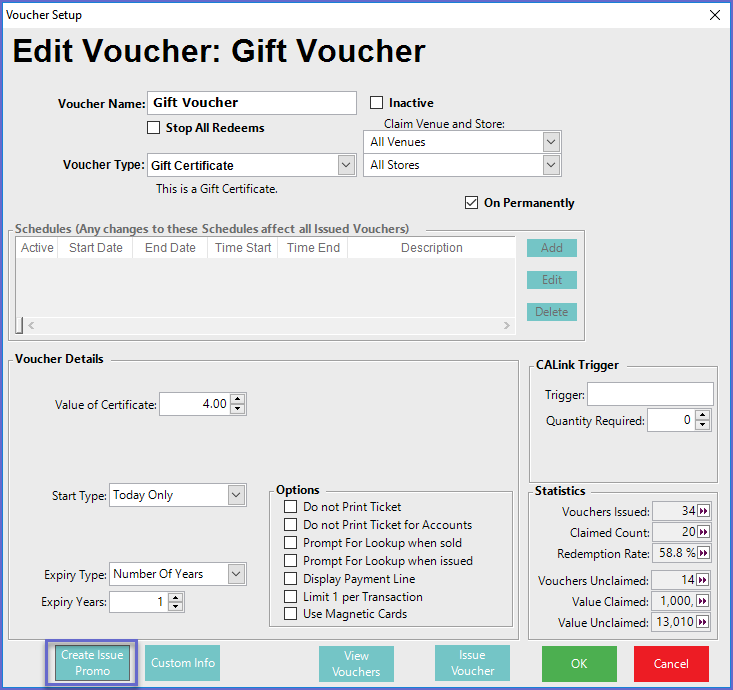Viewport: 733px width, 690px height.
Task: Tick the Stop All Redeems checkbox
Action: 154,128
